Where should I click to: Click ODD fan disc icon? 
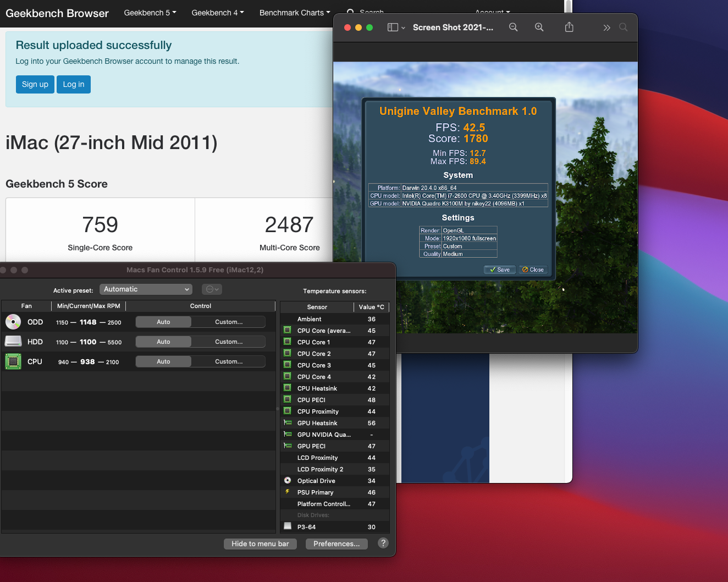tap(13, 322)
